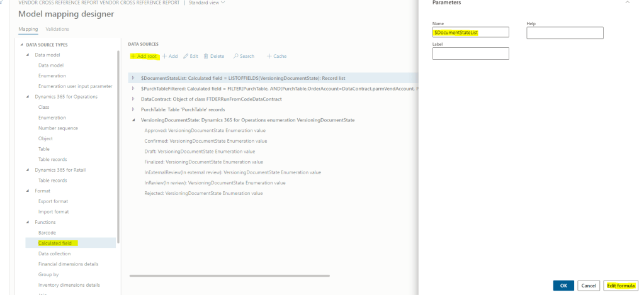Open Search in data sources toolbar
Viewport: 644px width, 295px height.
[x=244, y=56]
